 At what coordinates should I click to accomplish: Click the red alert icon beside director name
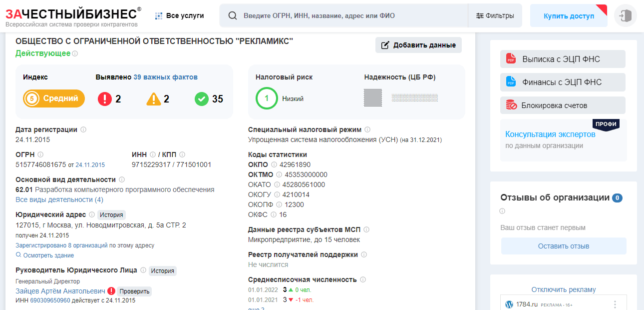pyautogui.click(x=111, y=291)
